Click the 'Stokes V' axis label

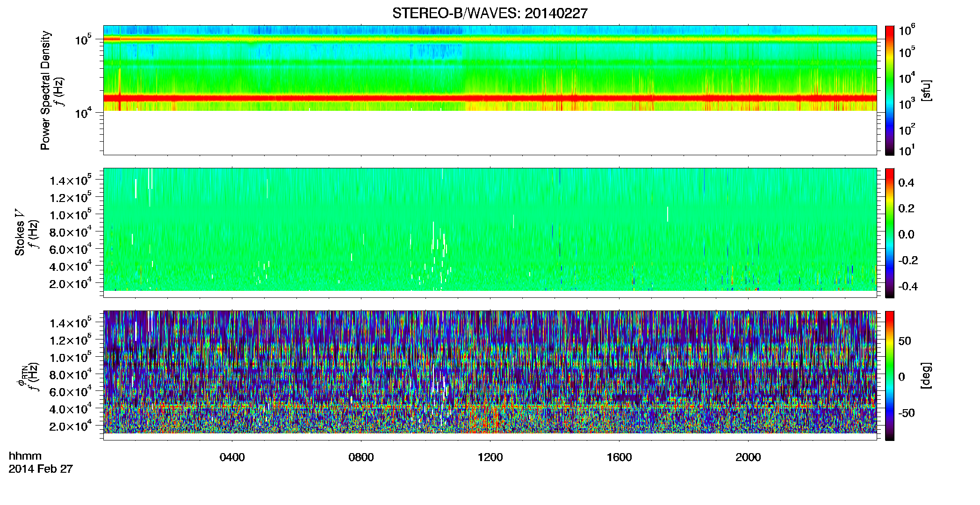[20, 232]
